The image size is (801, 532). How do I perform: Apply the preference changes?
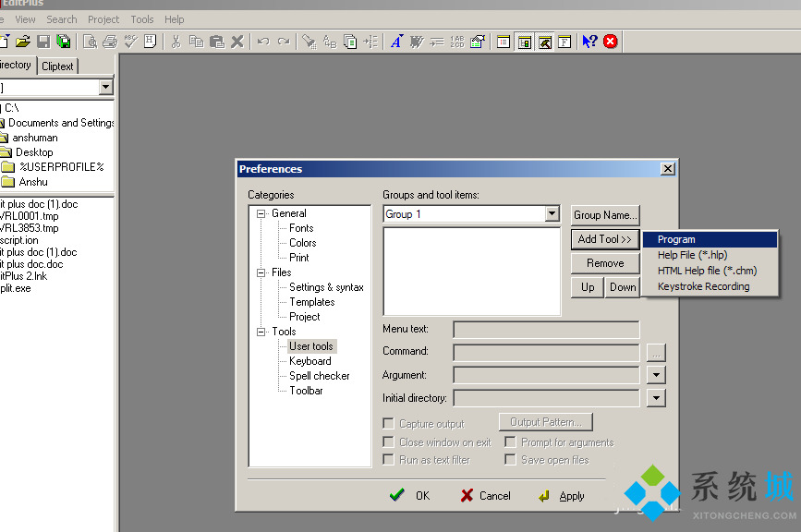tap(561, 495)
